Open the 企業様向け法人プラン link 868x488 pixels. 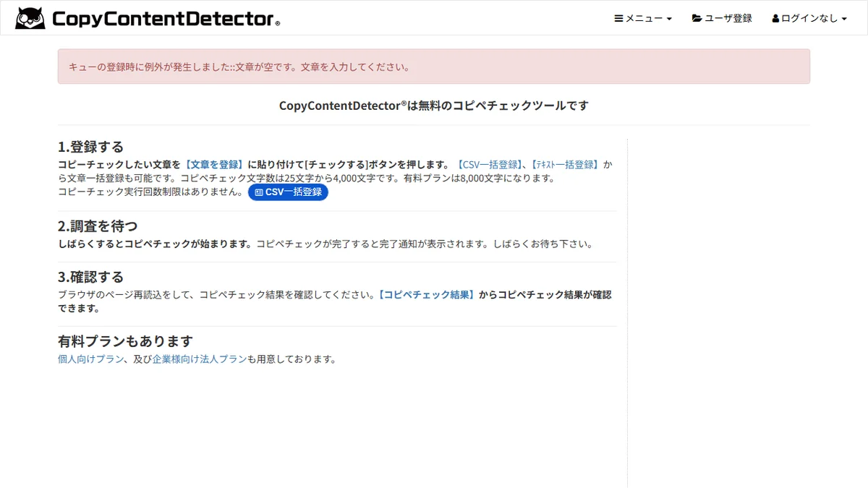(x=200, y=359)
